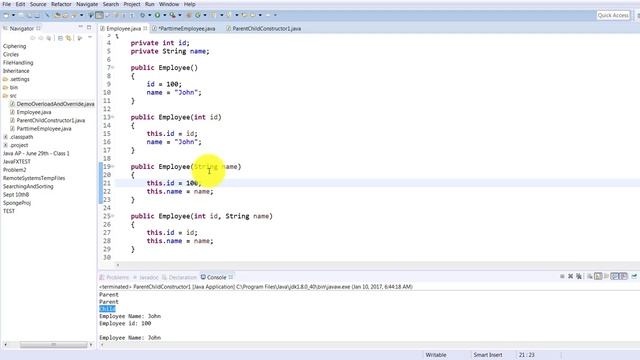The width and height of the screenshot is (640, 360).
Task: Switch to the Problems tab
Action: [x=114, y=277]
